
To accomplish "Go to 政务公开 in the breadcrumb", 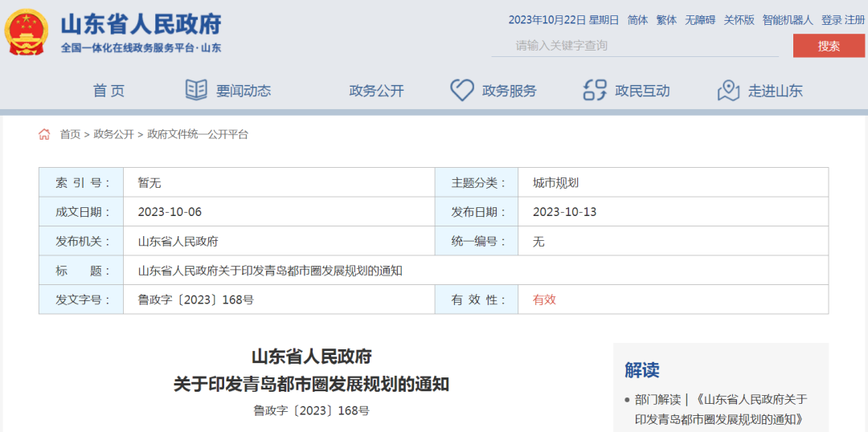I will [x=114, y=134].
